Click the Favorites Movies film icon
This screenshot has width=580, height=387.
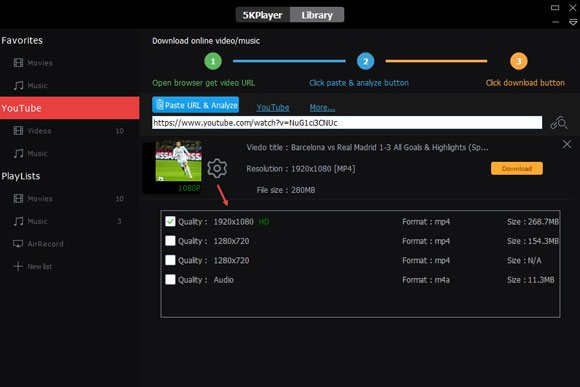click(x=18, y=63)
